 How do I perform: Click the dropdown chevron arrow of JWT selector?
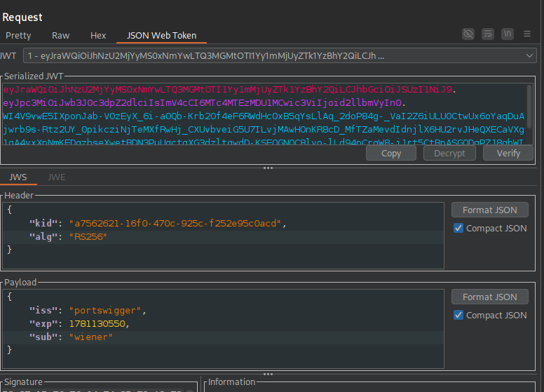[x=529, y=56]
